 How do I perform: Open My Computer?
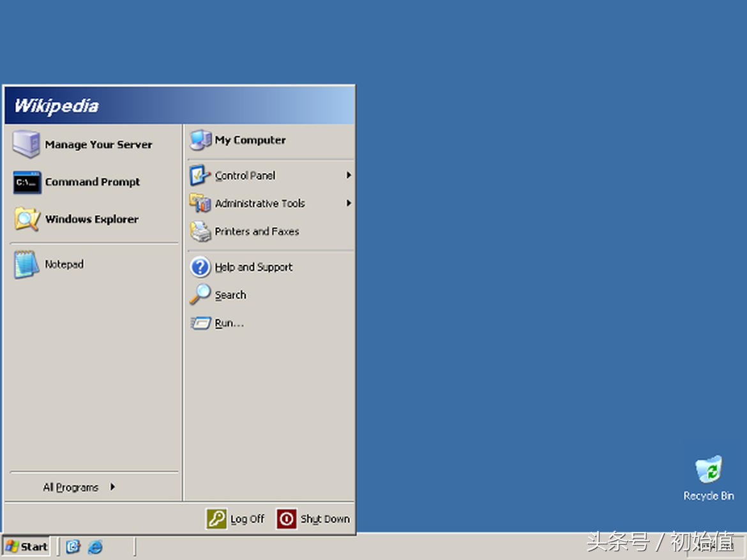click(250, 140)
